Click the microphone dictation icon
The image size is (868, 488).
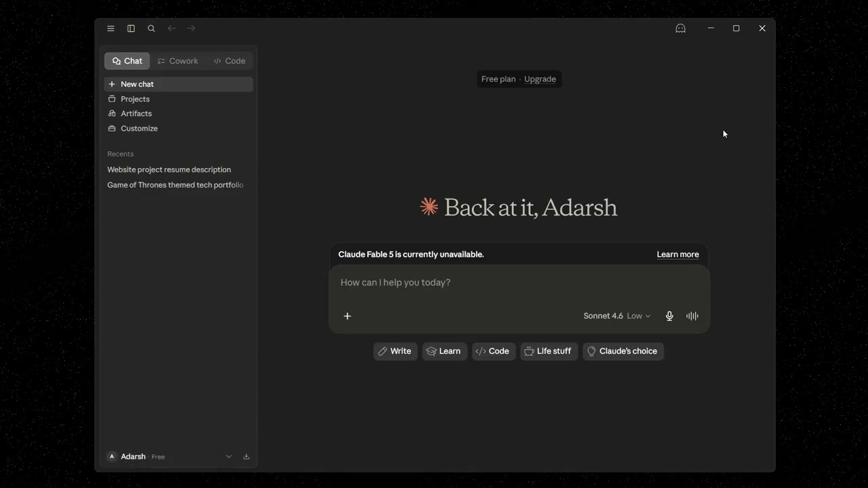[669, 316]
